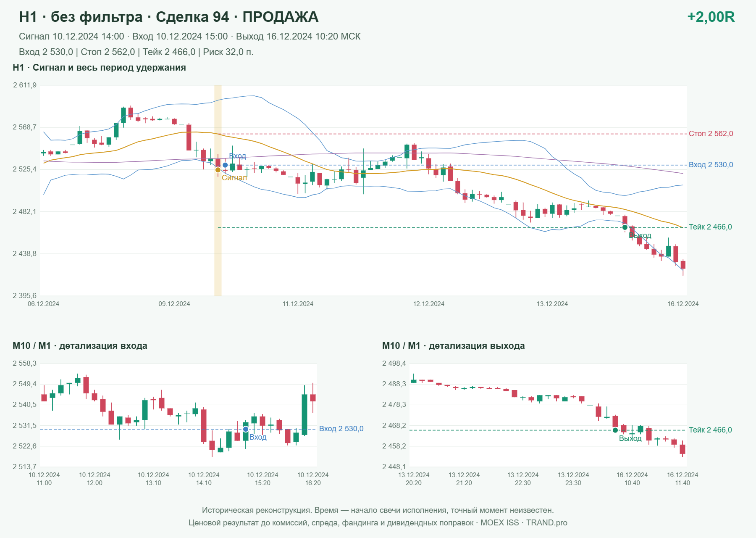Click the red "Стоп 2 562,0" level label
This screenshot has width=756, height=538.
point(711,134)
